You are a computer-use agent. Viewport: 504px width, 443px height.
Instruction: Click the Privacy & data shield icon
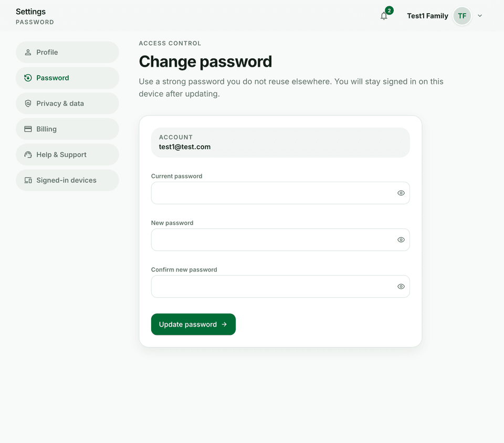[x=28, y=103]
